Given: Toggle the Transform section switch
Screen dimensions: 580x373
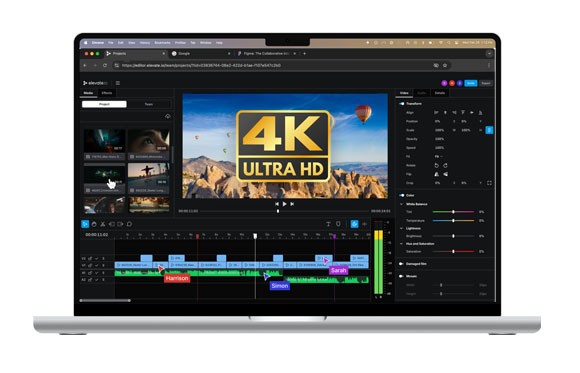Looking at the screenshot, I should point(401,104).
